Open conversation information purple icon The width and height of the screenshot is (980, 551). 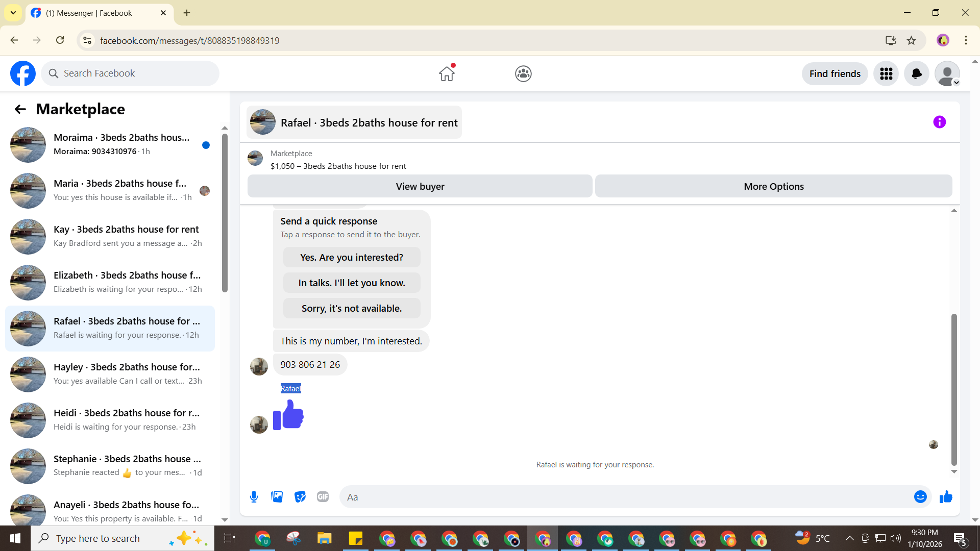click(939, 122)
